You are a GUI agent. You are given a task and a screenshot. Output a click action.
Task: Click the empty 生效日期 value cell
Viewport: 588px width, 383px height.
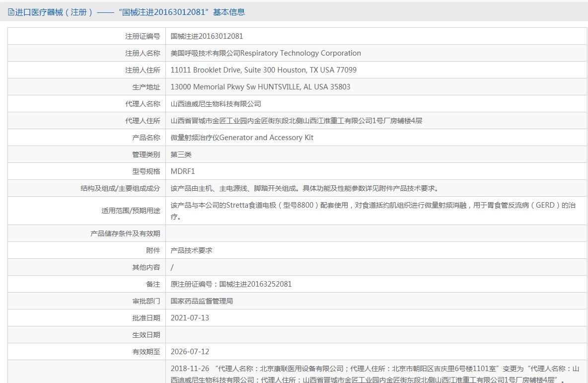point(375,335)
